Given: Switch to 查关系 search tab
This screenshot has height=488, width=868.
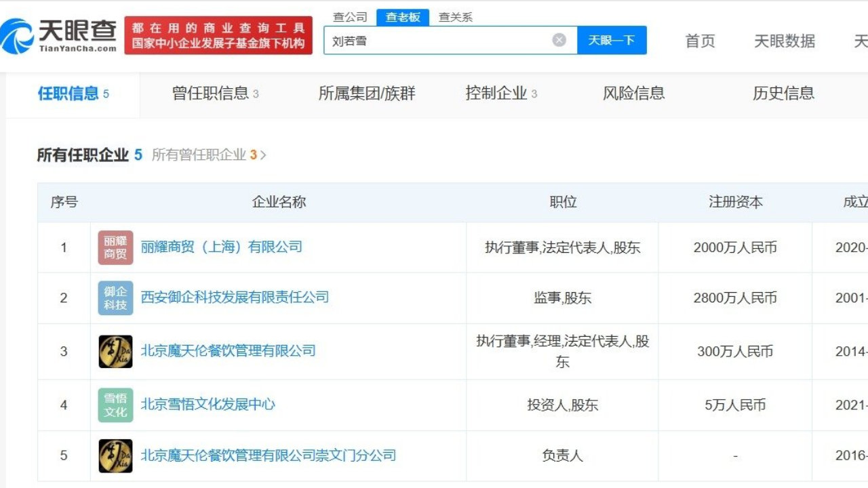Looking at the screenshot, I should click(x=456, y=17).
